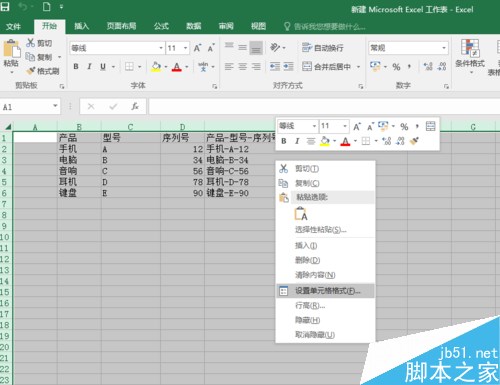The image size is (500, 385).
Task: Click the New document icon in quick access
Action: 47,7
